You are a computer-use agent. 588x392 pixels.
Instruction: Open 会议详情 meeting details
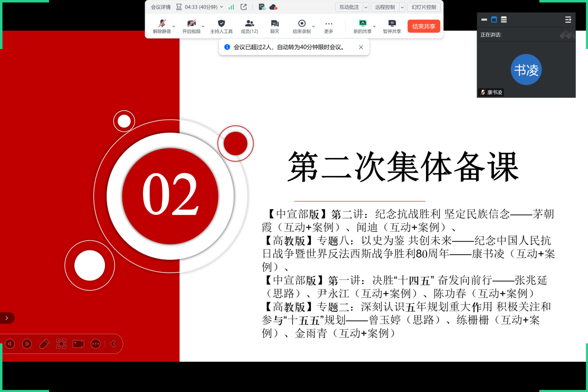coord(160,7)
